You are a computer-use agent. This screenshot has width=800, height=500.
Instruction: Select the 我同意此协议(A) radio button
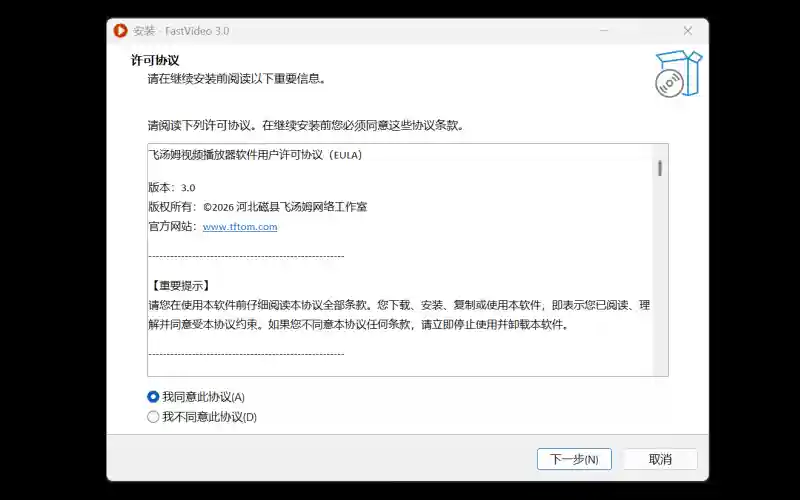(x=153, y=396)
